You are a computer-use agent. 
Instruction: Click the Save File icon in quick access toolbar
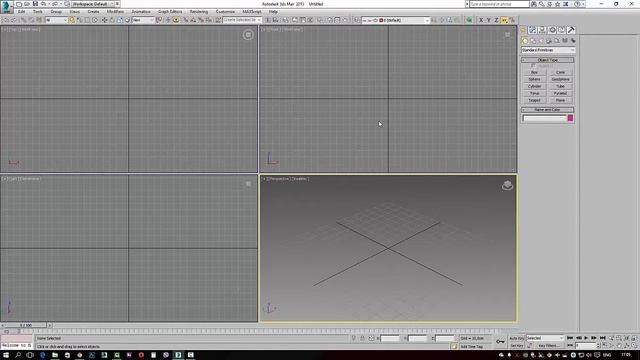point(35,4)
